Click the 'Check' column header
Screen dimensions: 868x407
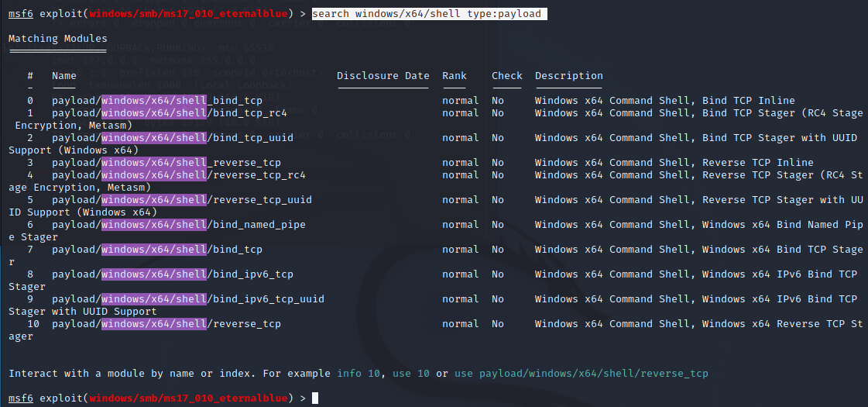[x=507, y=76]
